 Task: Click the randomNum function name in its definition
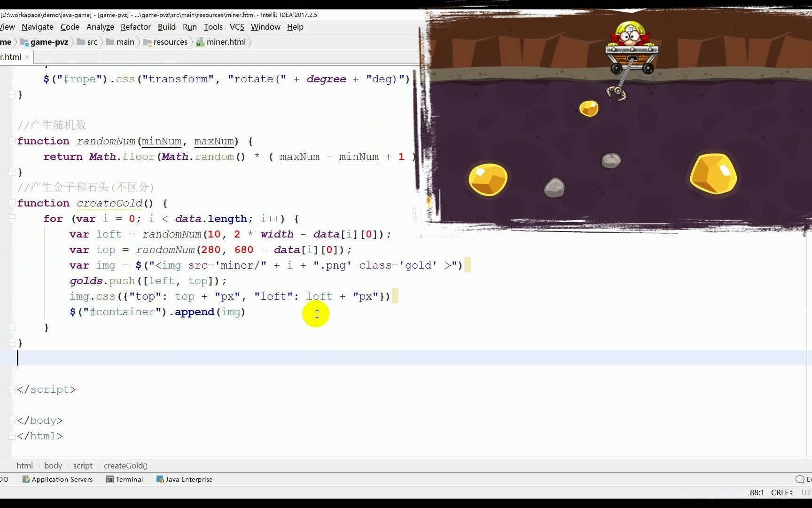point(106,141)
